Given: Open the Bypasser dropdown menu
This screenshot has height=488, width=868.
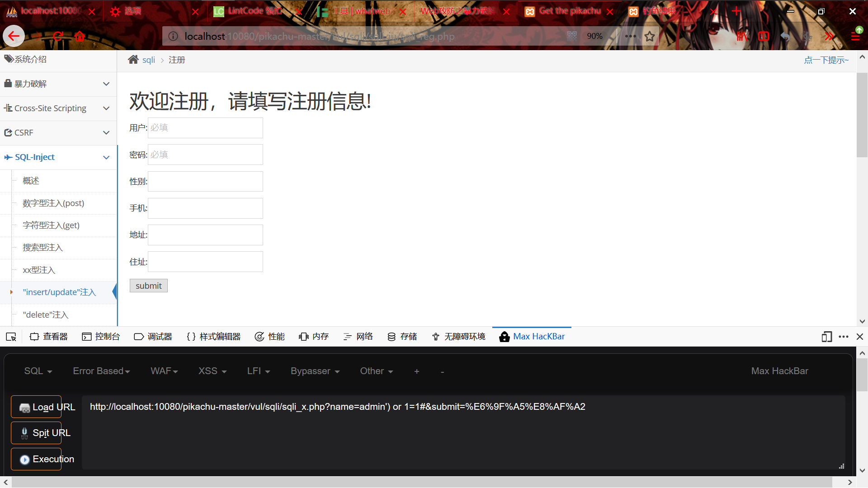Looking at the screenshot, I should pos(315,371).
